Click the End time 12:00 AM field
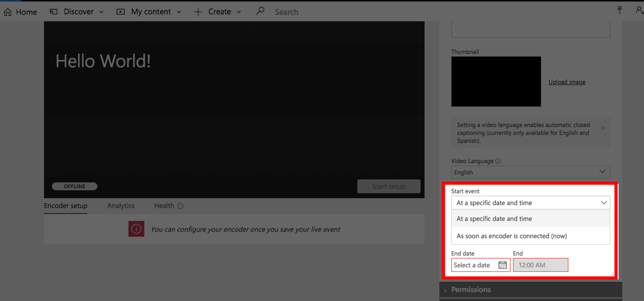 click(x=541, y=265)
